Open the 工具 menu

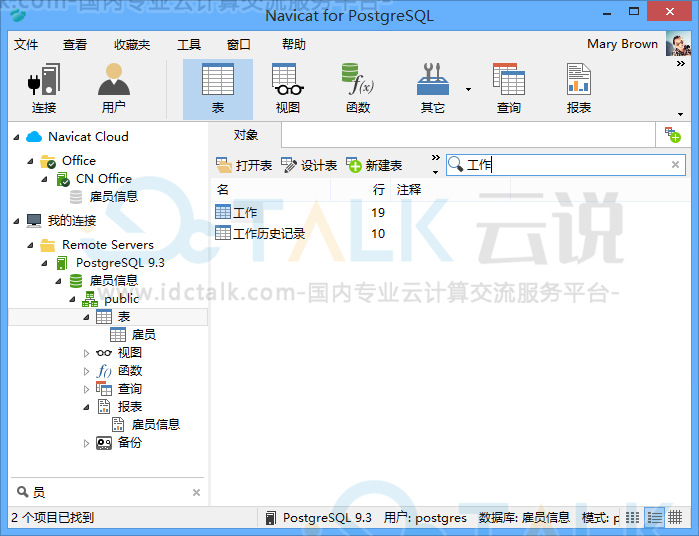point(189,45)
